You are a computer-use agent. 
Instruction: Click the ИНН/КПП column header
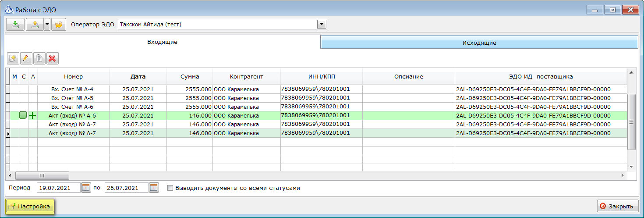(322, 76)
